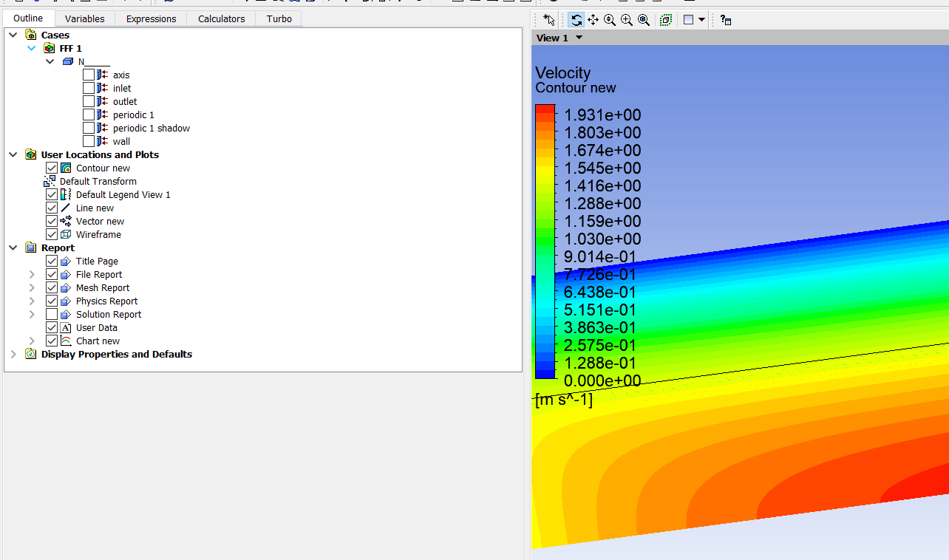Screen dimensions: 949x560
Task: Select the Default Transform item
Action: [98, 182]
